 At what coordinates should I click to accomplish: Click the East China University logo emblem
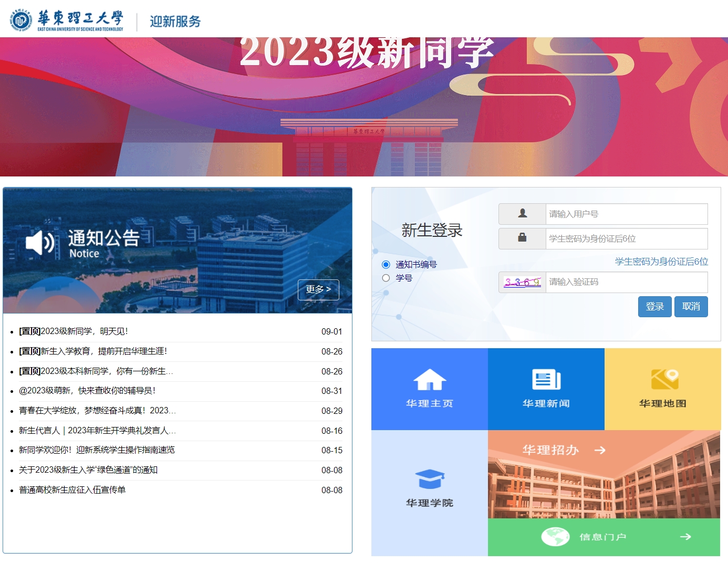(21, 20)
